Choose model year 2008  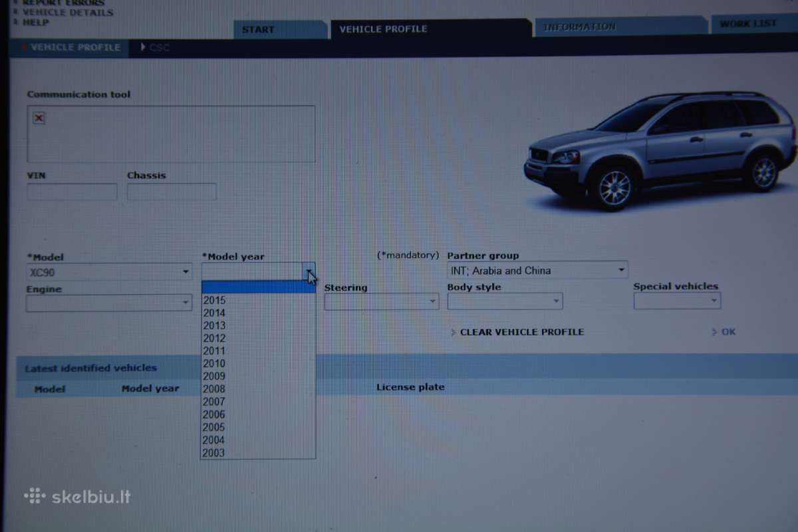[x=258, y=389]
